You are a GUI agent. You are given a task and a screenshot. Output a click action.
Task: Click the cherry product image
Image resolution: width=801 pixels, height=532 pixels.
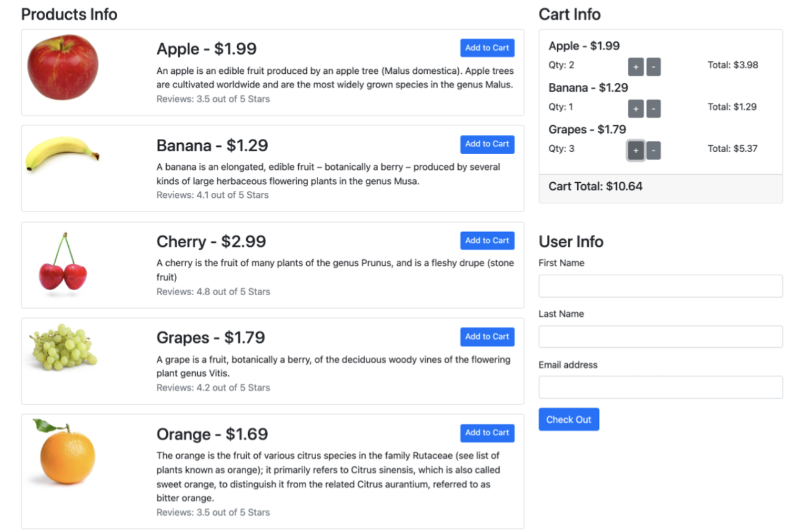click(x=63, y=262)
